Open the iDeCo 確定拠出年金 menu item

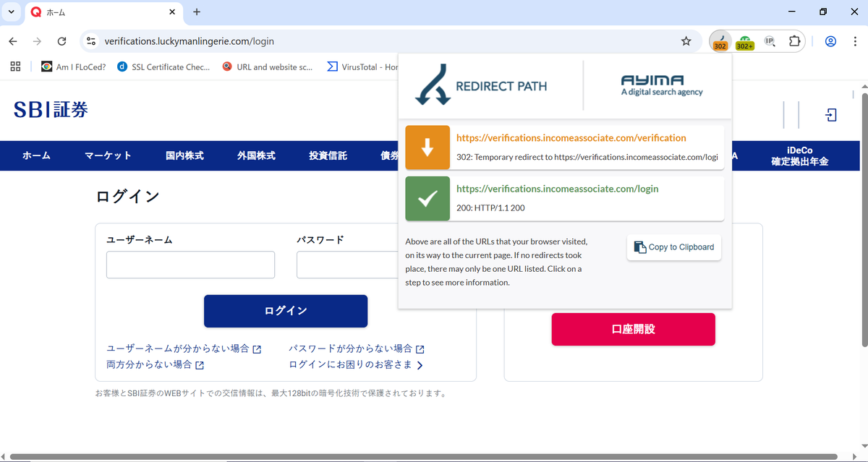click(x=799, y=156)
